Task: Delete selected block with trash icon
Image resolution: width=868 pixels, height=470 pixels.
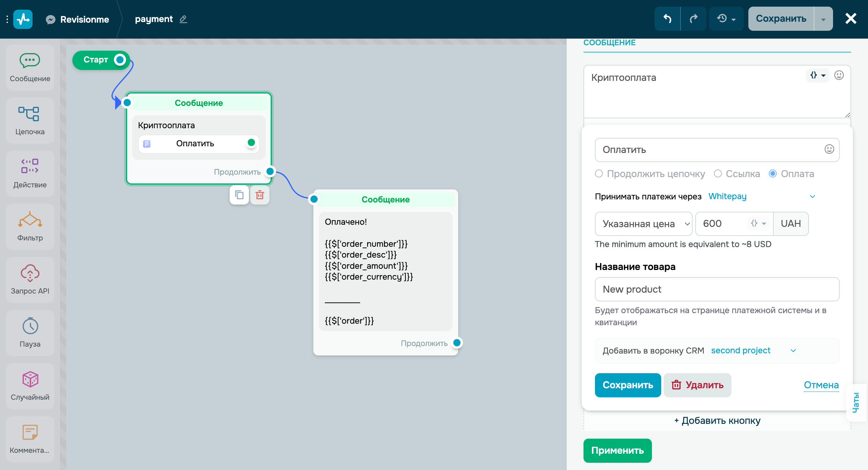Action: [259, 195]
